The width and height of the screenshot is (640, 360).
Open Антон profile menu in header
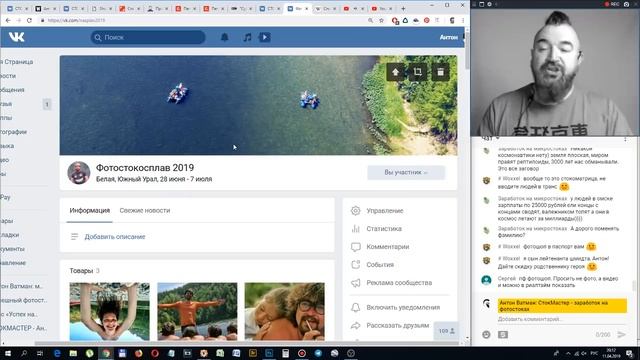coord(449,37)
